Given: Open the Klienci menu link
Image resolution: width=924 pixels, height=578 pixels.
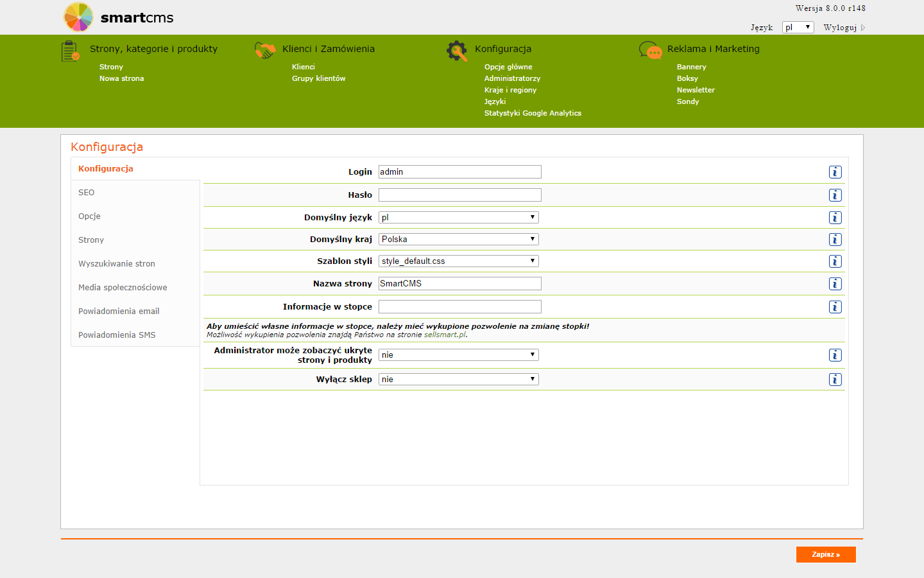Looking at the screenshot, I should coord(304,67).
